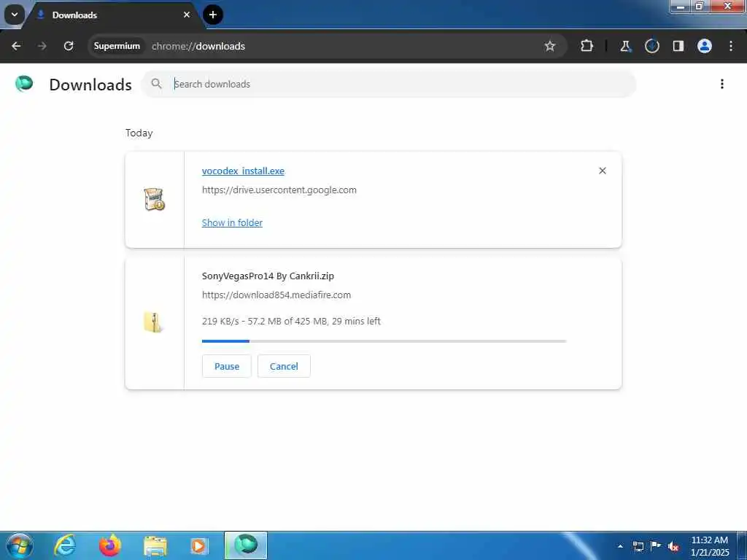
Task: Click the download speed and time status text
Action: click(x=291, y=322)
